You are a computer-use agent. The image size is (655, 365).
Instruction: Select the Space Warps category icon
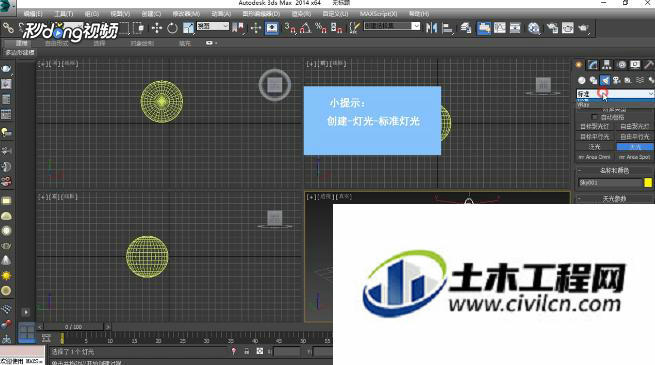pyautogui.click(x=640, y=80)
